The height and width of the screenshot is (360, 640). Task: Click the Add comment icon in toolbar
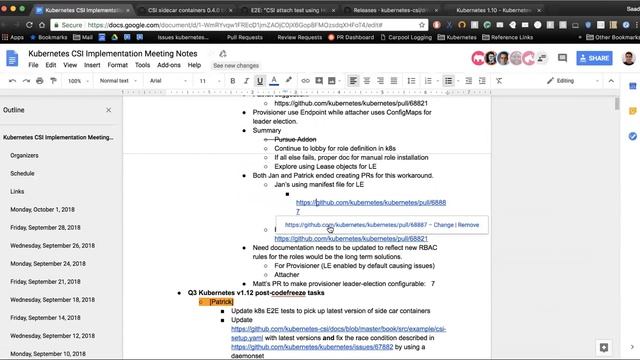pyautogui.click(x=319, y=81)
